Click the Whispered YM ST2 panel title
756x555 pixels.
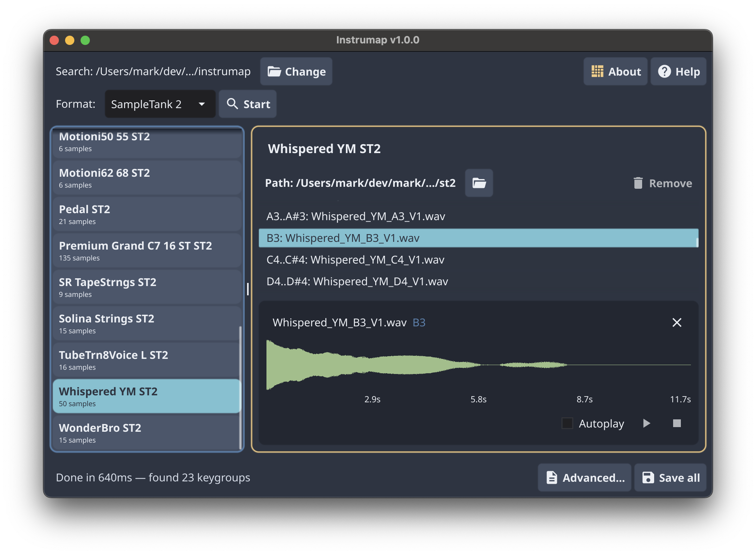coord(324,149)
